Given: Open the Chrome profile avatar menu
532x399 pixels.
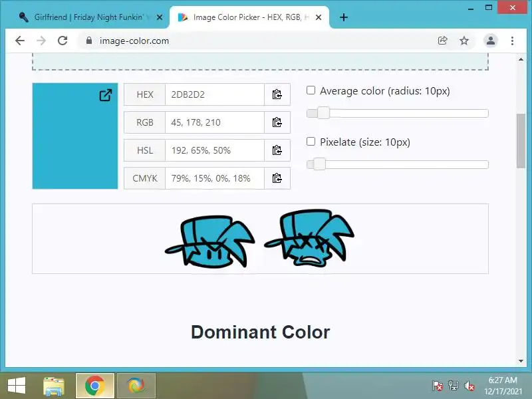Looking at the screenshot, I should [490, 41].
